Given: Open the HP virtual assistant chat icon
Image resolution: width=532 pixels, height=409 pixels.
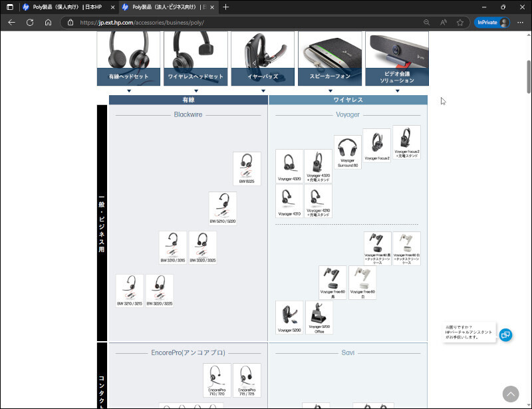Looking at the screenshot, I should (x=505, y=335).
